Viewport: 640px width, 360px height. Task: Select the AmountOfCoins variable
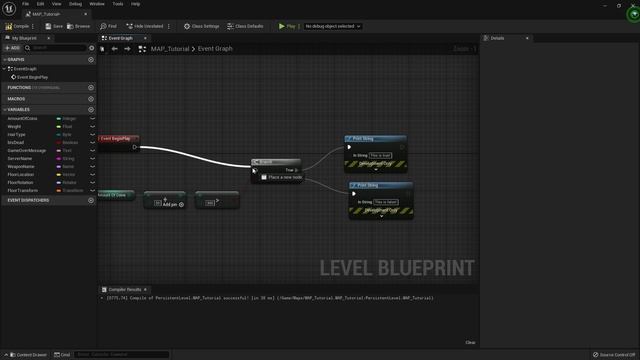(22, 118)
